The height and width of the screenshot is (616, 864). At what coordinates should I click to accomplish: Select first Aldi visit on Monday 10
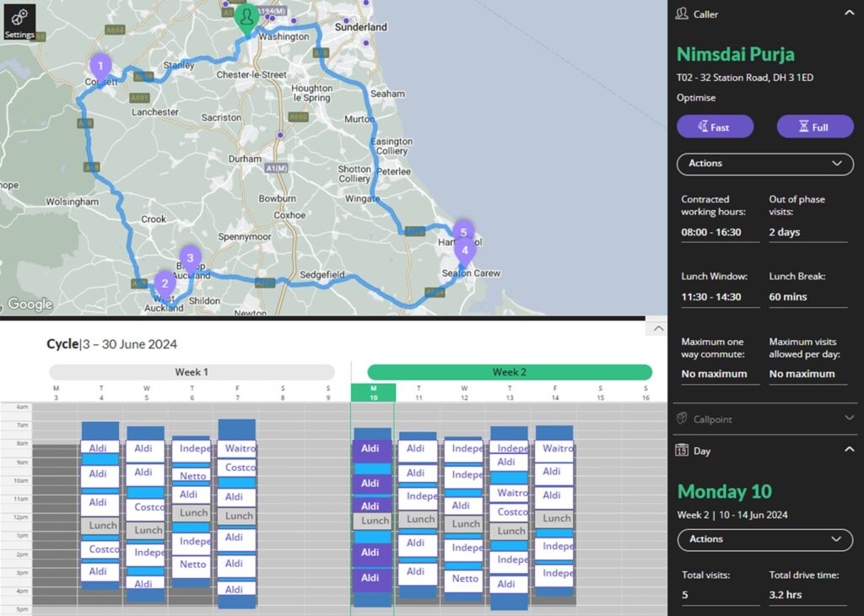point(372,450)
